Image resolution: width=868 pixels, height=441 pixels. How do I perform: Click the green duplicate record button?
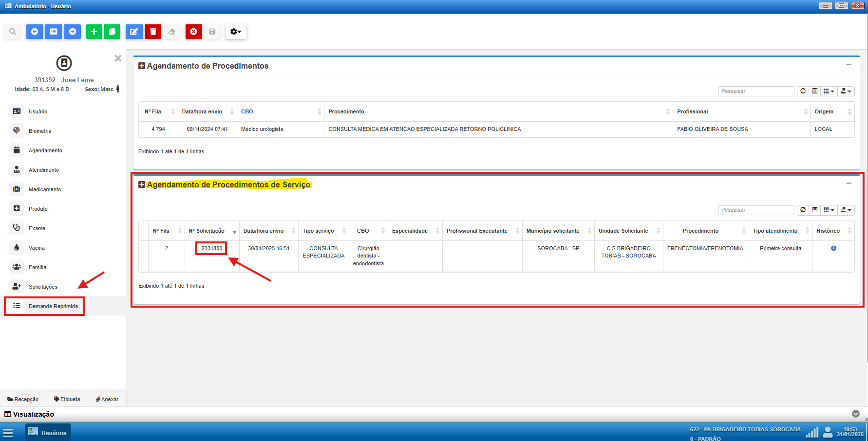click(x=112, y=32)
